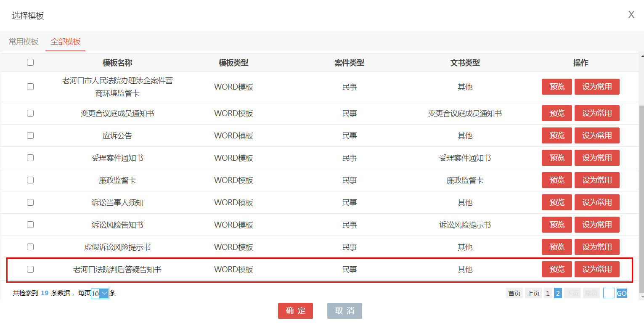Check the 诉讼风险告知书 row checkbox
This screenshot has width=644, height=326.
pos(30,225)
